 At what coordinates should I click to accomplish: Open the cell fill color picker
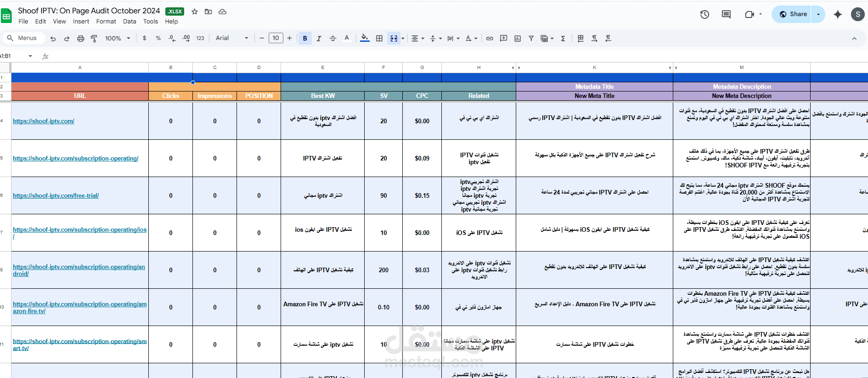point(365,38)
